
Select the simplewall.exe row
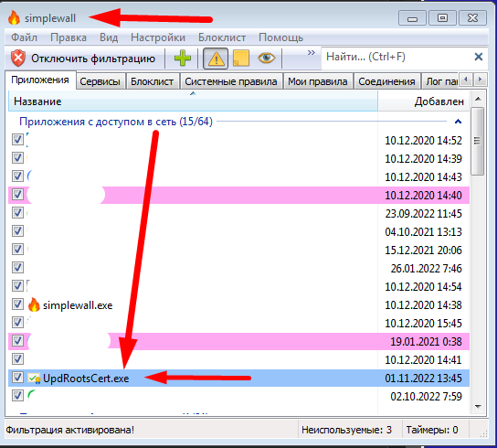(238, 304)
